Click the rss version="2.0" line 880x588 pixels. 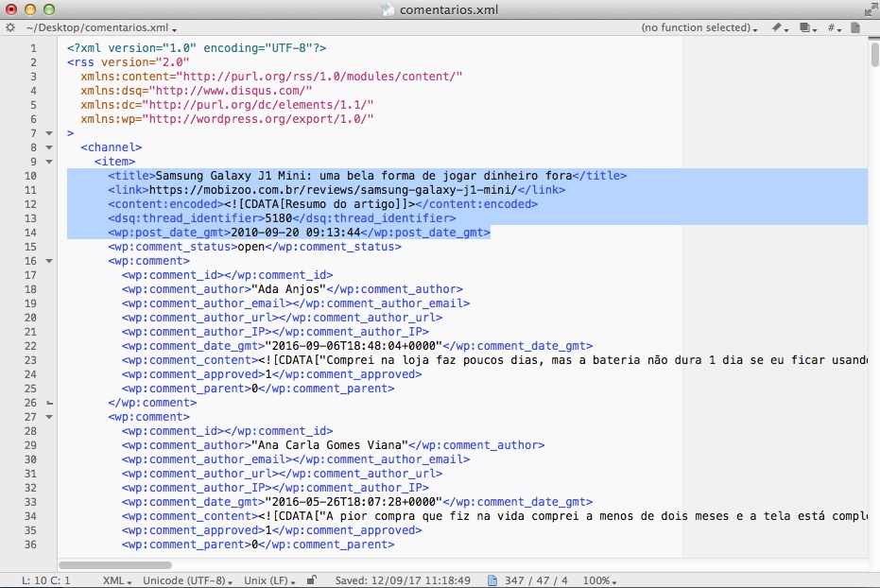click(128, 62)
